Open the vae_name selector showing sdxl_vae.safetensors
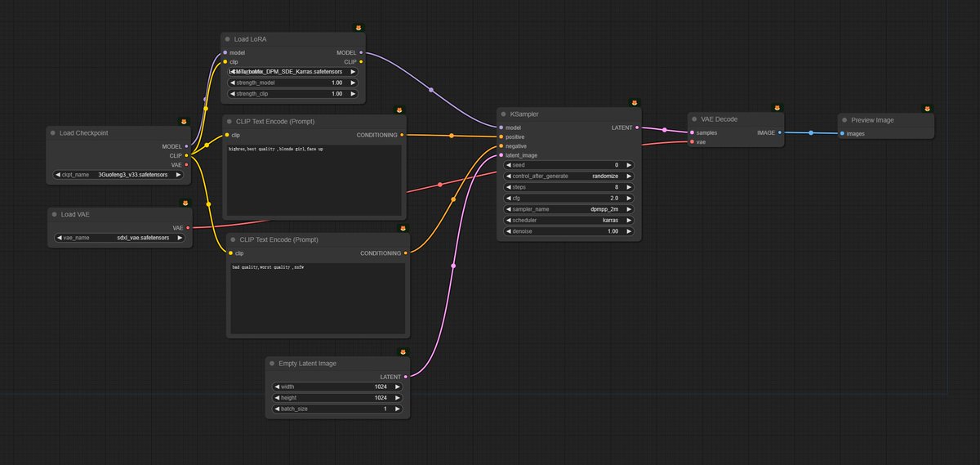The width and height of the screenshot is (980, 465). pyautogui.click(x=119, y=238)
